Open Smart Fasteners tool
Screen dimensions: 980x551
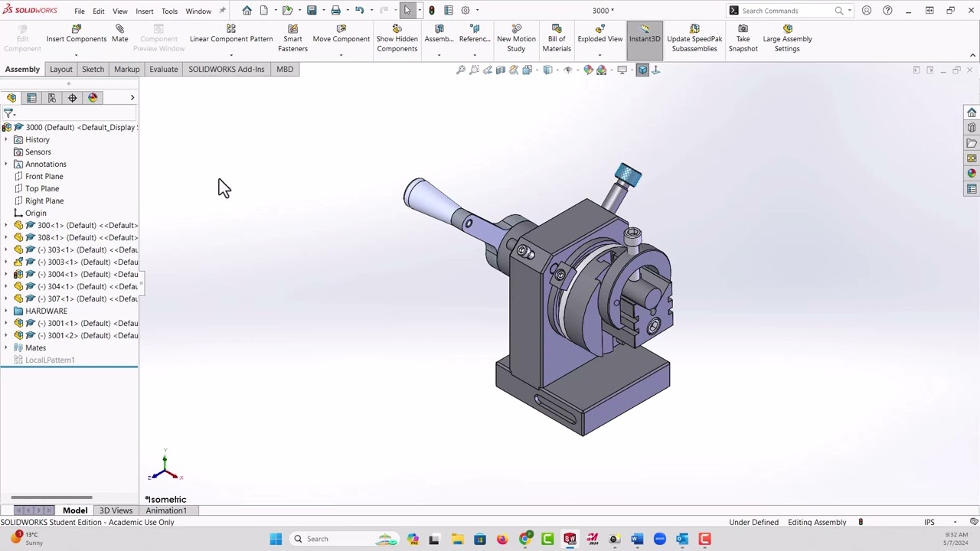[292, 38]
